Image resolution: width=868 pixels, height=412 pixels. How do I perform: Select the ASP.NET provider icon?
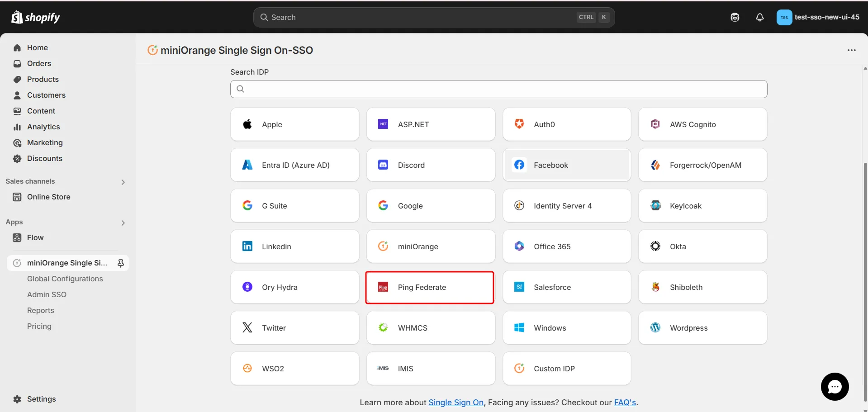tap(383, 124)
